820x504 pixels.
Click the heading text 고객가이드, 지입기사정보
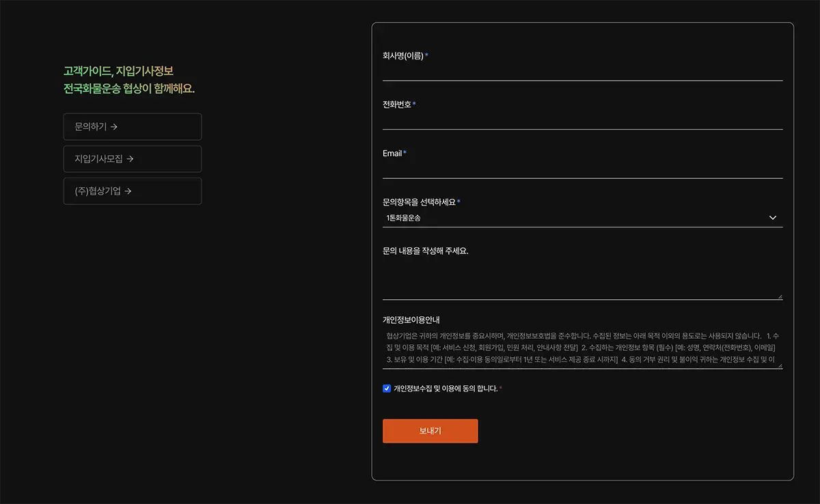tap(119, 71)
